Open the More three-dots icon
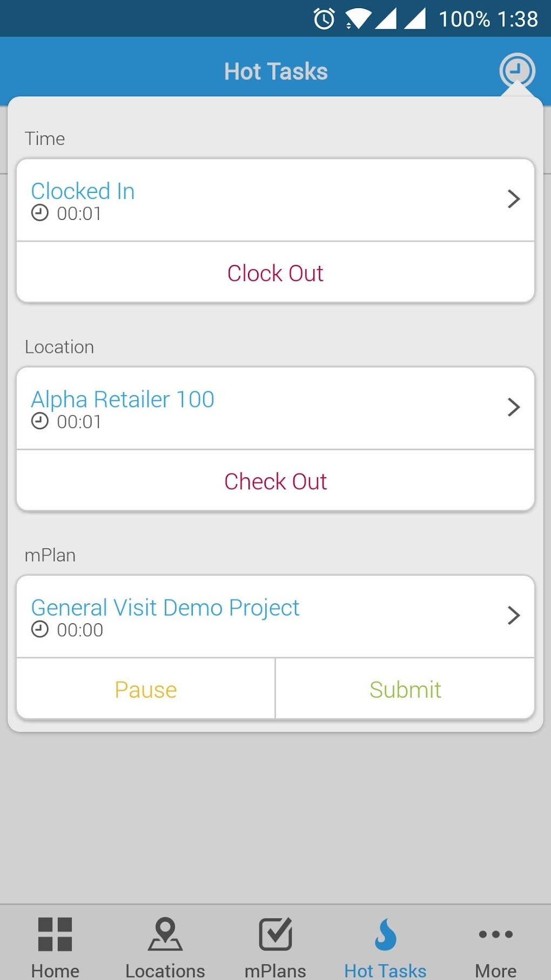Viewport: 551px width, 980px height. [495, 934]
